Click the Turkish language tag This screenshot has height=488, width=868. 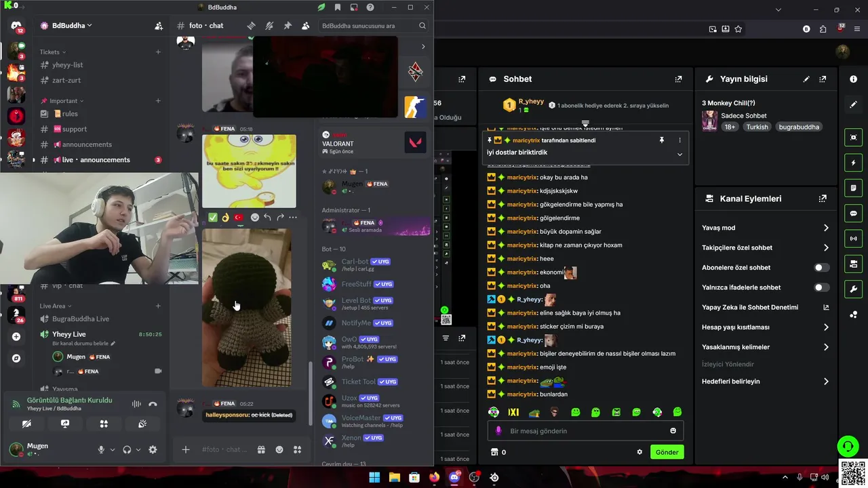(757, 127)
